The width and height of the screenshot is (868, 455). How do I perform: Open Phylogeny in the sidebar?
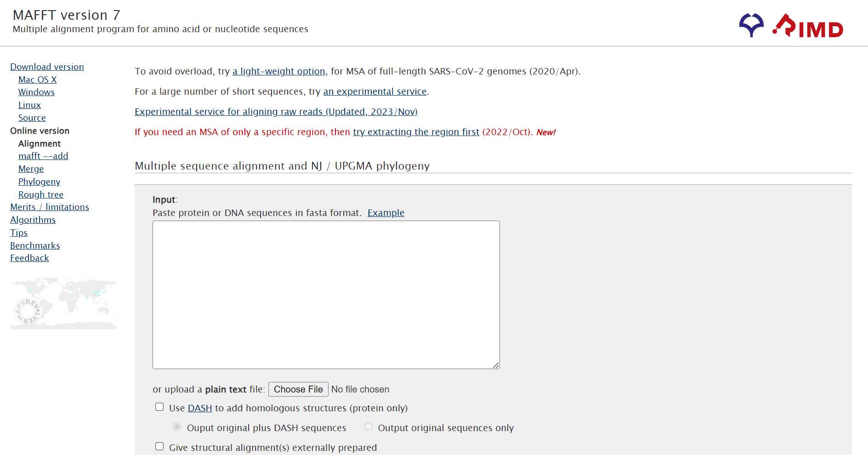click(39, 182)
